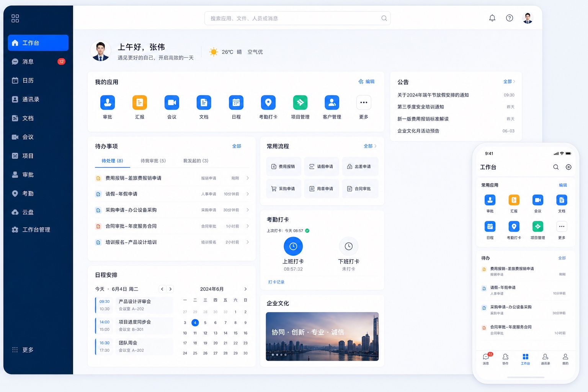
Task: Open 通讯录 in the sidebar
Action: 38,99
